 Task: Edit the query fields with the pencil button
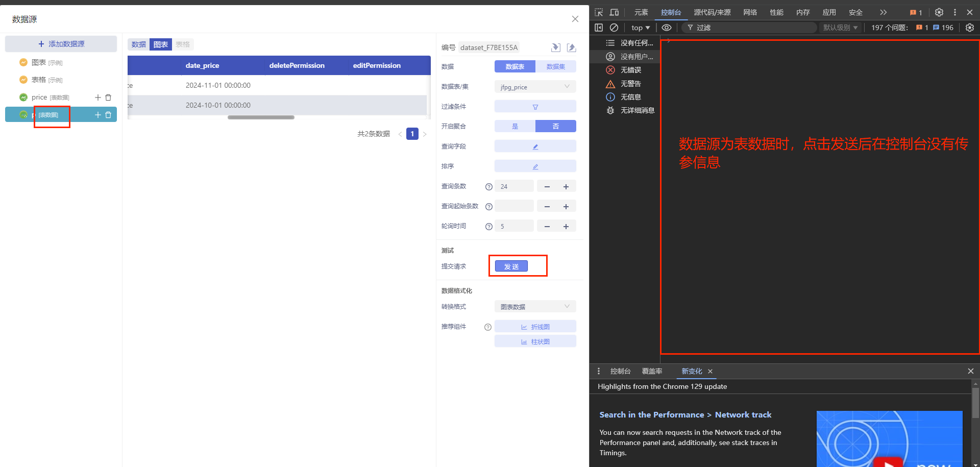click(535, 146)
